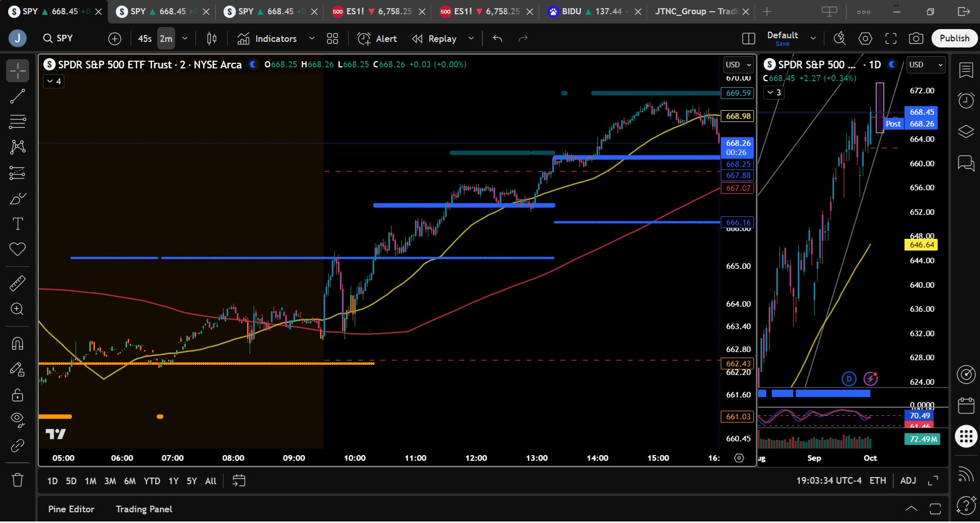Open the chart type candles selector
The width and height of the screenshot is (980, 523).
click(212, 39)
